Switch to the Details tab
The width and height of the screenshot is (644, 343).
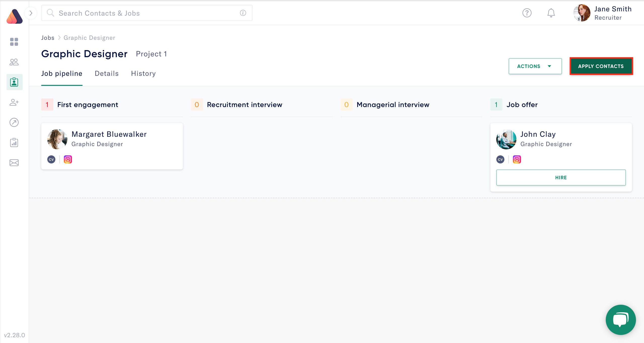tap(106, 73)
